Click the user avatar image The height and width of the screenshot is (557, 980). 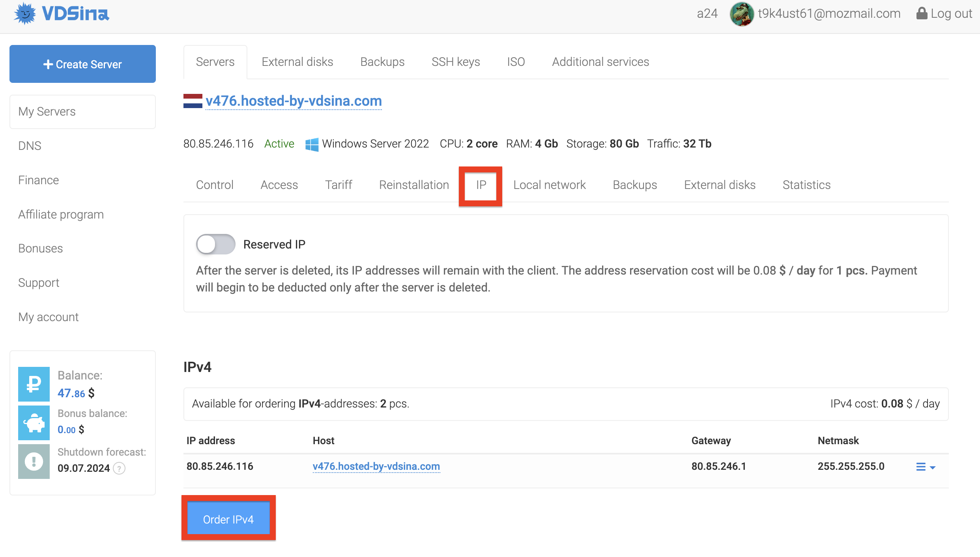pos(742,14)
